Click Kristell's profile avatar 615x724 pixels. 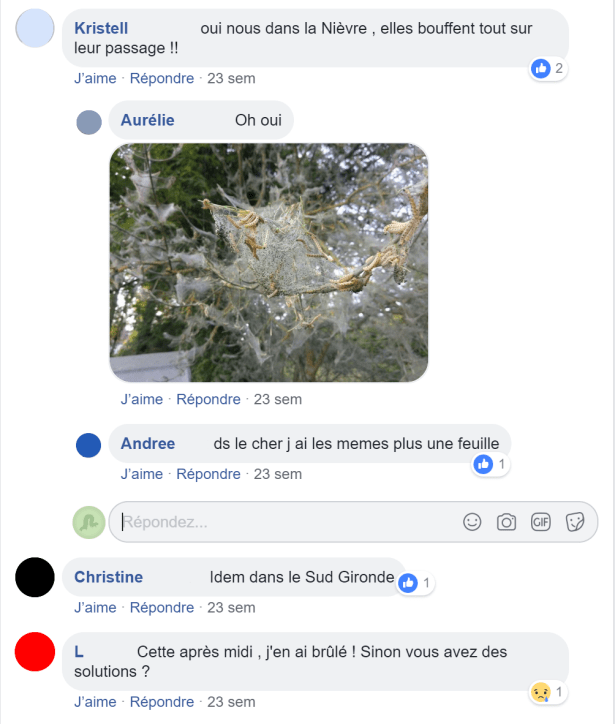(x=35, y=28)
